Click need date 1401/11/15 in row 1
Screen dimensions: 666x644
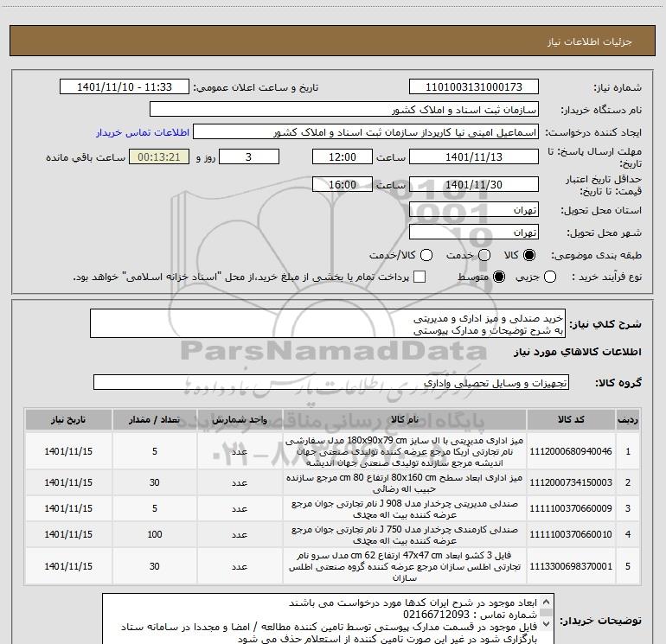coord(68,451)
